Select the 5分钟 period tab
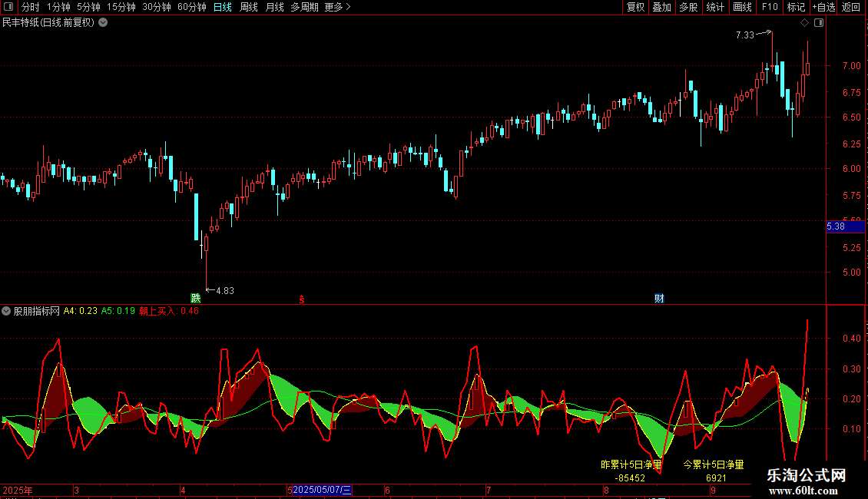The height and width of the screenshot is (499, 868). (88, 7)
